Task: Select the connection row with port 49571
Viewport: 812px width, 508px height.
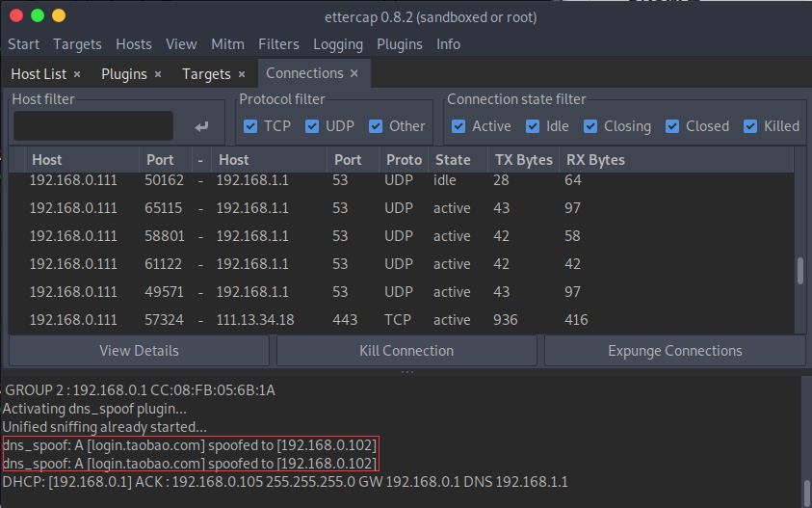Action: [x=401, y=292]
